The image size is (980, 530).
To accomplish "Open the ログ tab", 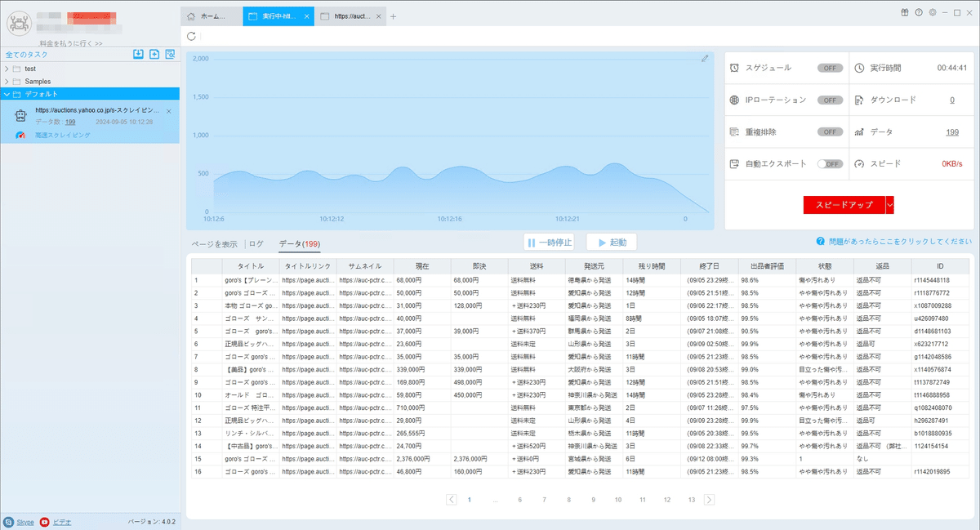I will 256,243.
